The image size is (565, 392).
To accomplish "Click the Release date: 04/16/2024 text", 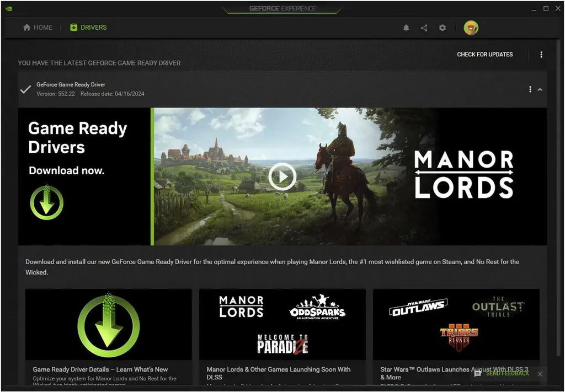I will click(x=113, y=94).
